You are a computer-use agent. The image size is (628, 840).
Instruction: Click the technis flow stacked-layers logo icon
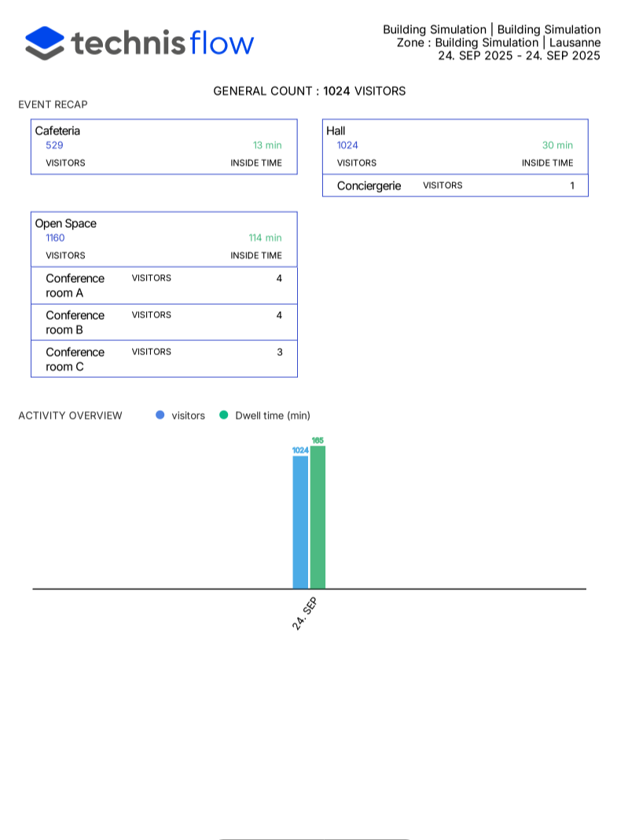[45, 42]
